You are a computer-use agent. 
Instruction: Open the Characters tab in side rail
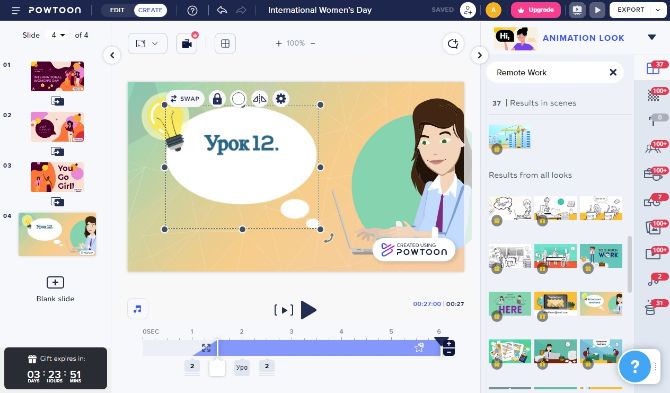pyautogui.click(x=654, y=148)
